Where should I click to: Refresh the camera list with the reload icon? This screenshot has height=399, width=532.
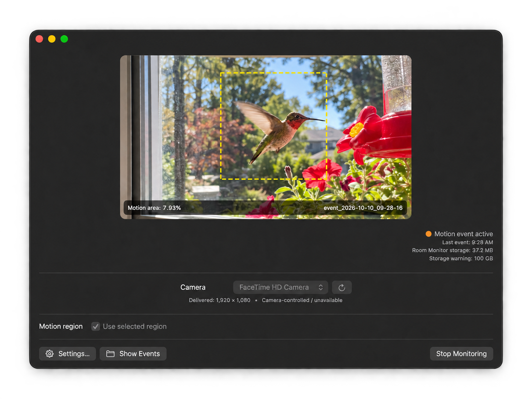pos(342,287)
